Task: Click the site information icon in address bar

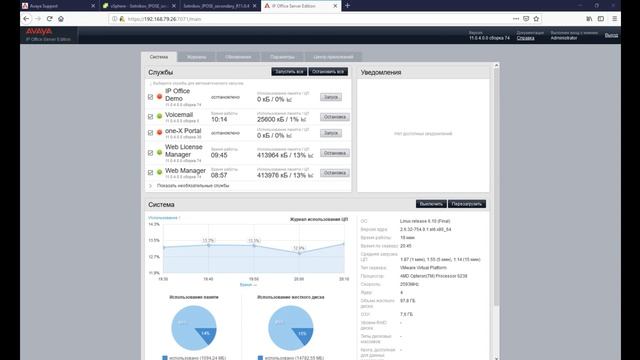Action: click(x=115, y=19)
